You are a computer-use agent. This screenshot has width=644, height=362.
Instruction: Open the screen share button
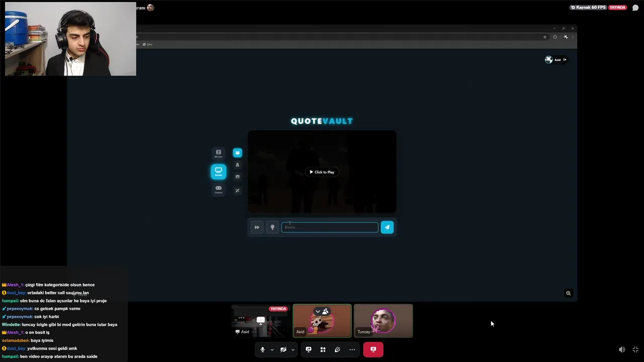(x=308, y=349)
